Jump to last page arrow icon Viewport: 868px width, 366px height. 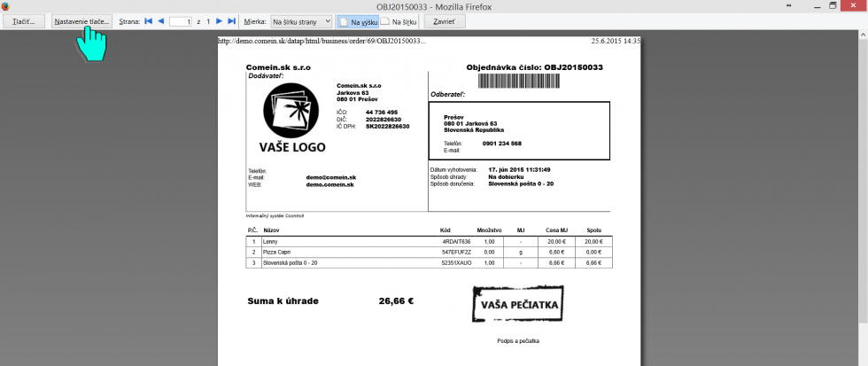click(232, 21)
